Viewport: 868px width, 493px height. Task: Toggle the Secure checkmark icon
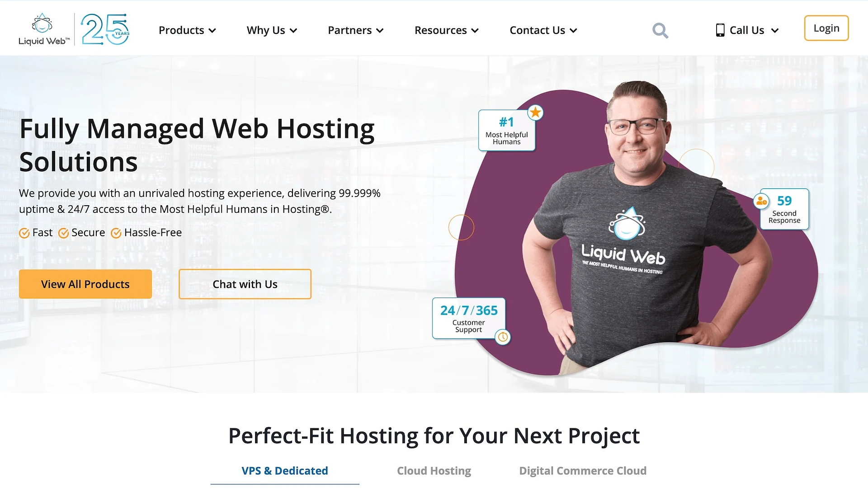pyautogui.click(x=63, y=232)
